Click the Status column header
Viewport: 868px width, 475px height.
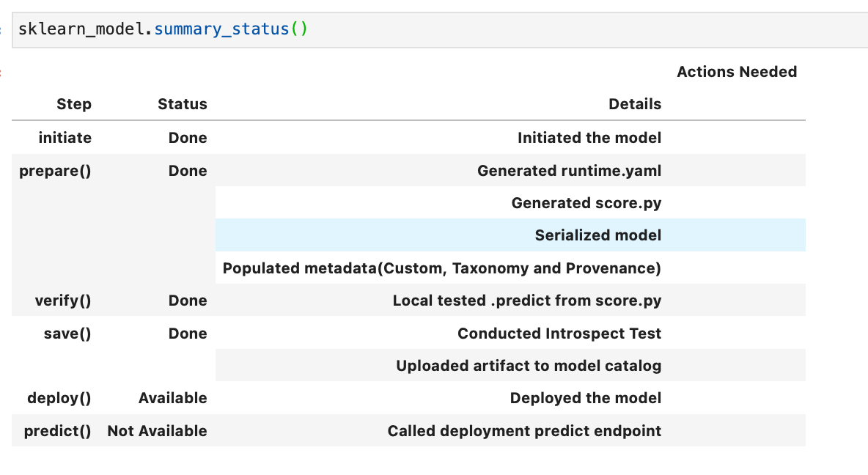point(182,104)
